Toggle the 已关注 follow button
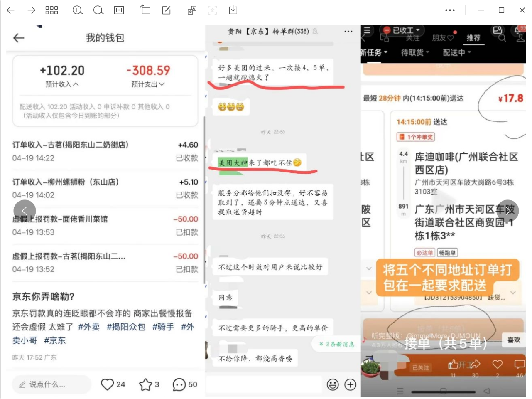Screen dimensions: 532x399 (x=420, y=368)
